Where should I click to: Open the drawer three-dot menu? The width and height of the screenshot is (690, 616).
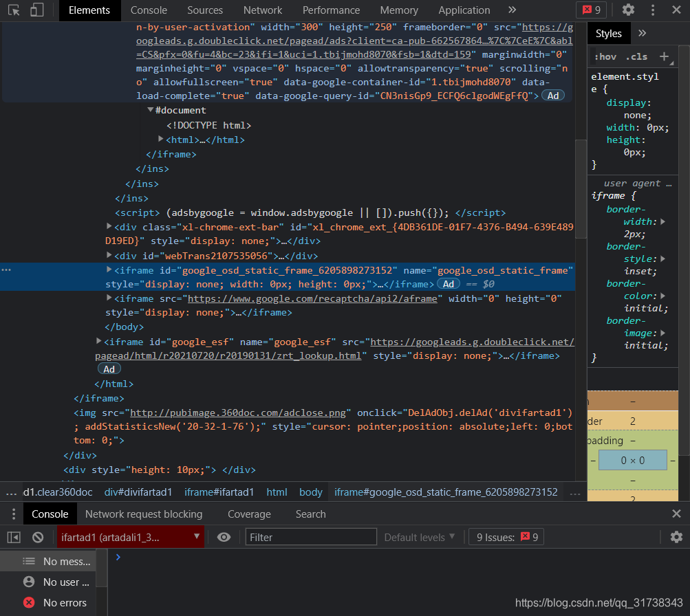tap(14, 514)
